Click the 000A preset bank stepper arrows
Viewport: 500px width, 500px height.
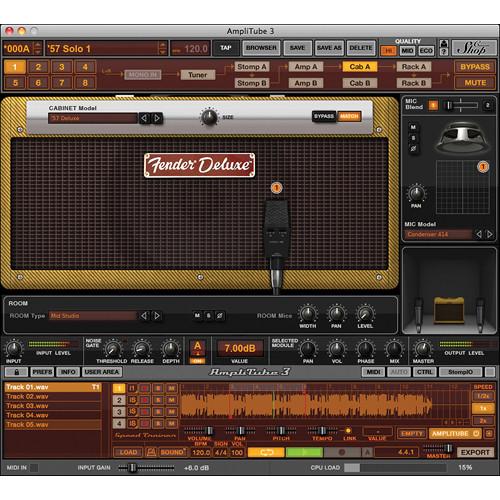(38, 48)
